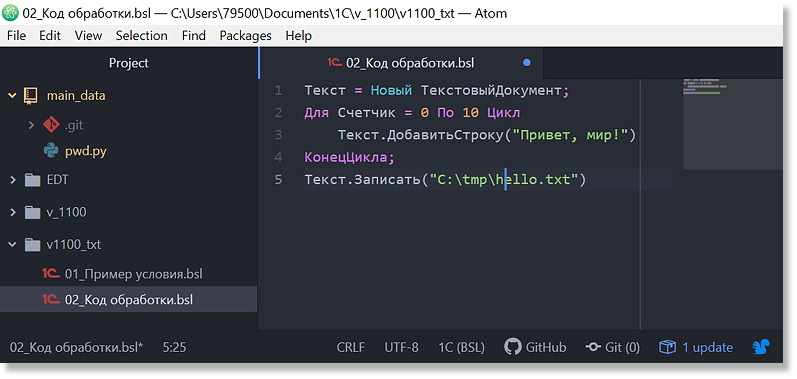797x379 pixels.
Task: Expand the .git folder chevron
Action: (x=31, y=124)
